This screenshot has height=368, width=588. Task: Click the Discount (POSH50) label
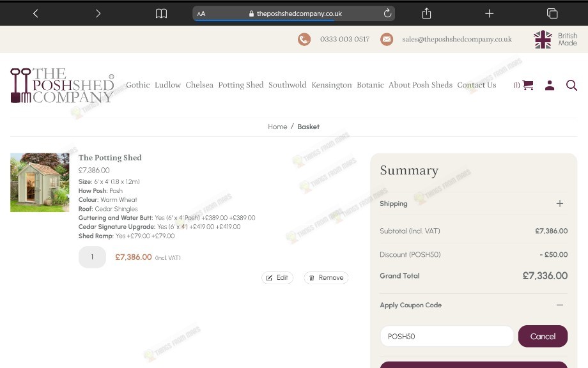410,254
